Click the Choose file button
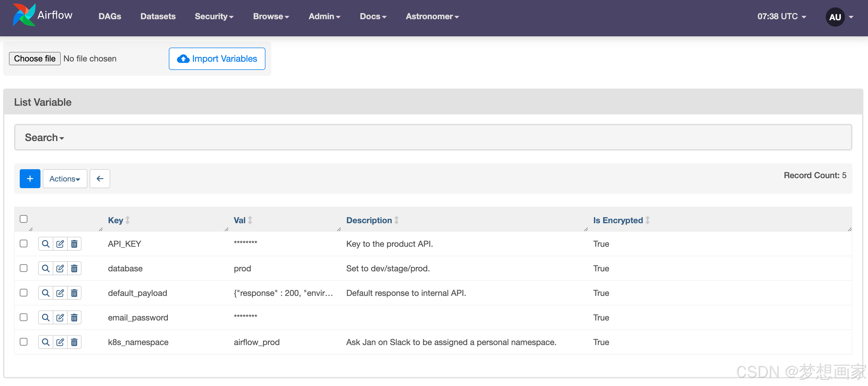 [x=35, y=59]
